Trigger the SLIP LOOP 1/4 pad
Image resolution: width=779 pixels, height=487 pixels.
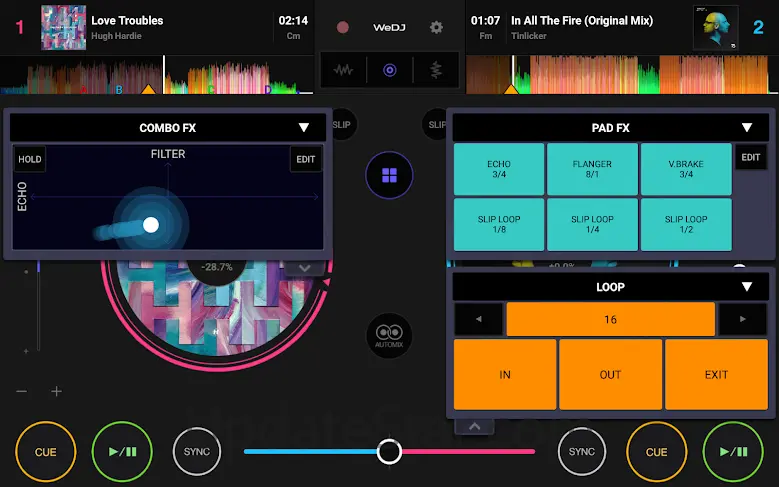click(x=592, y=224)
